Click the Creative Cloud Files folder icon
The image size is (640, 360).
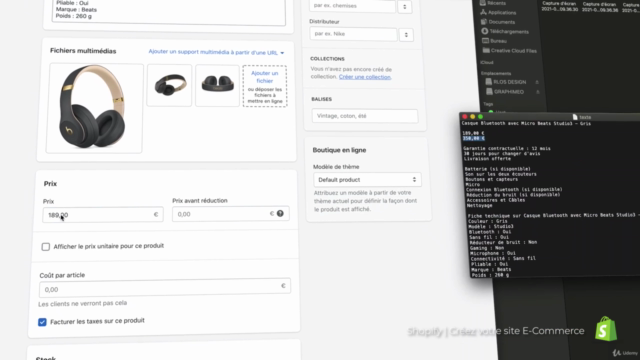tap(486, 51)
